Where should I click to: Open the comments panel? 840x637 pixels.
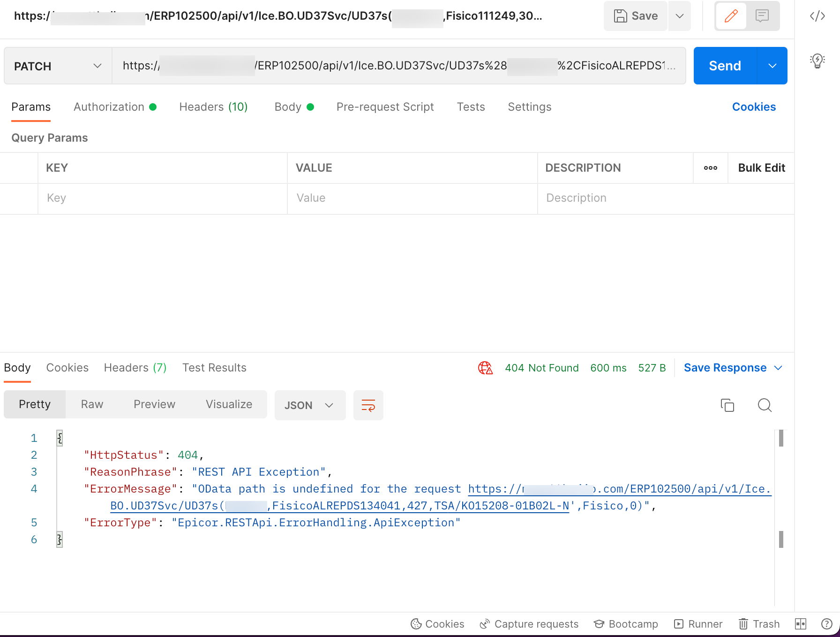(x=762, y=15)
